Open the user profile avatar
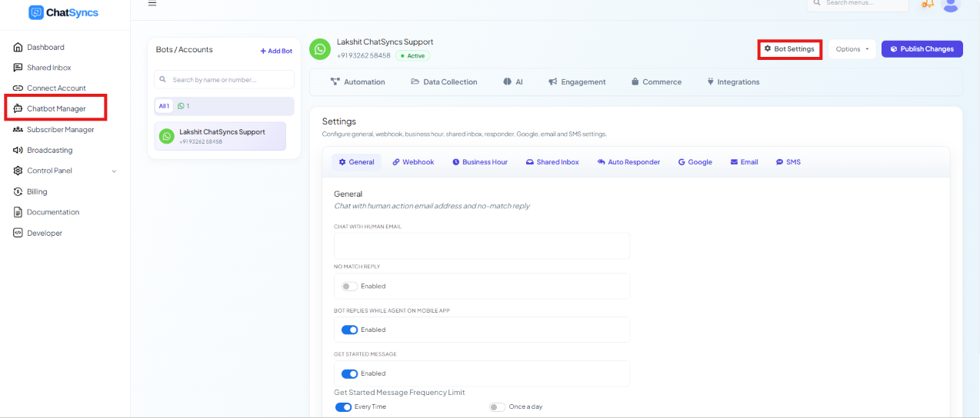 [x=952, y=5]
